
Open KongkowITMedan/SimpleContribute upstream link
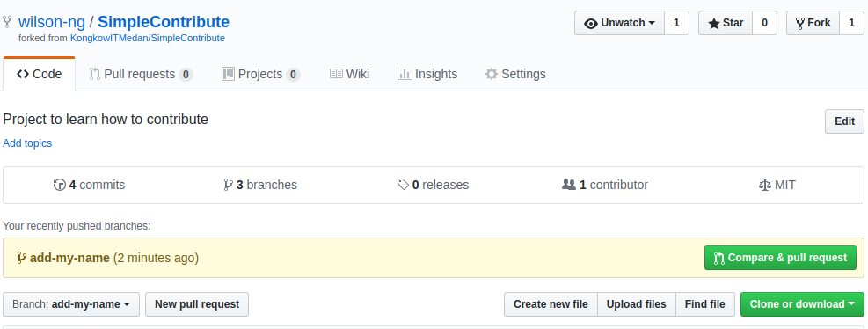pos(147,38)
